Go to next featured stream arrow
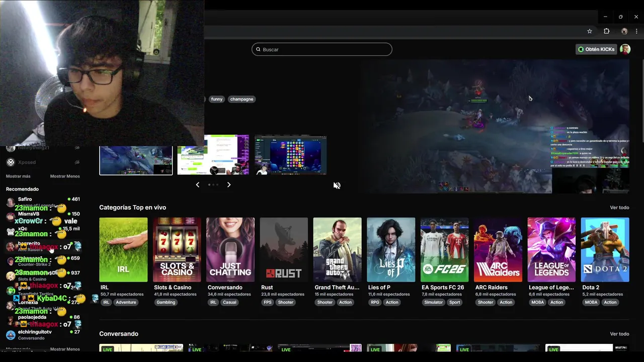Image resolution: width=644 pixels, height=362 pixels. (229, 185)
